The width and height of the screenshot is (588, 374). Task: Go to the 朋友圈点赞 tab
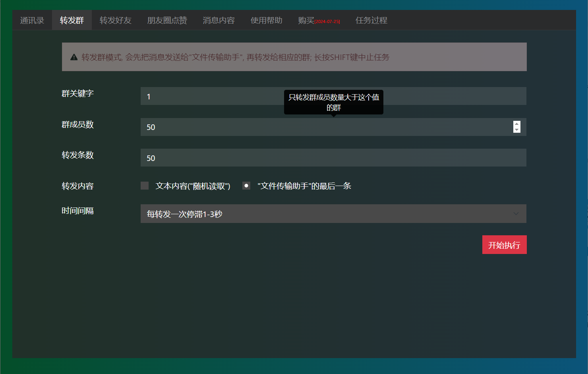pyautogui.click(x=167, y=20)
